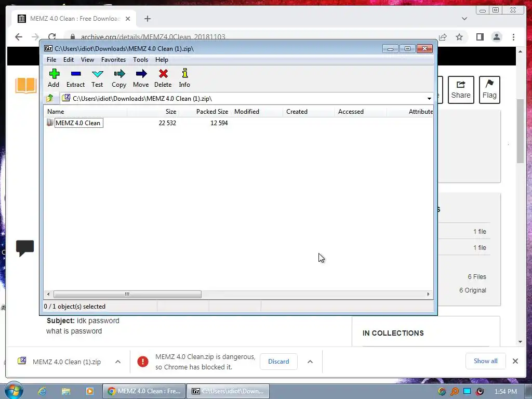Open the Edit menu in 7-Zip
532x399 pixels.
tap(69, 60)
